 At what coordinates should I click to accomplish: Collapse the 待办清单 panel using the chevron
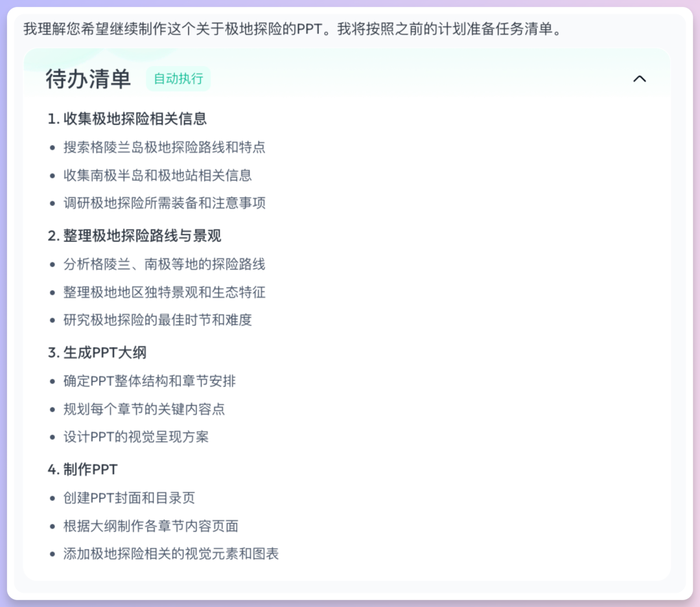[x=640, y=79]
